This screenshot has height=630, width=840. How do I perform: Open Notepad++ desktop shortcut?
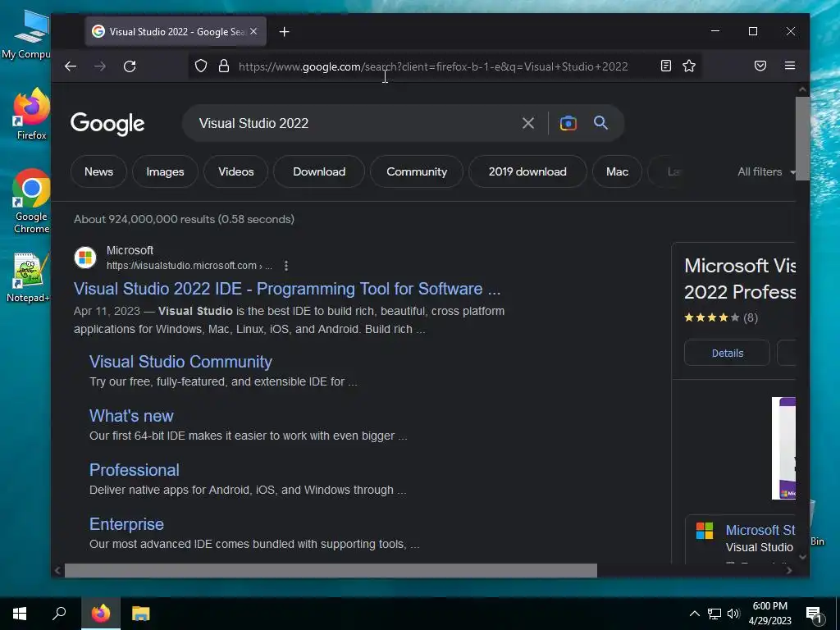(29, 277)
